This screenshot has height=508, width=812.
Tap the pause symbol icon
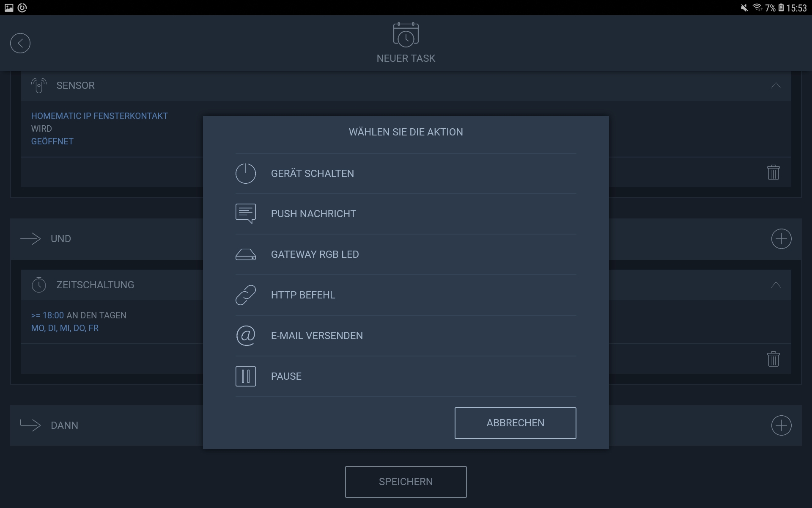[246, 376]
